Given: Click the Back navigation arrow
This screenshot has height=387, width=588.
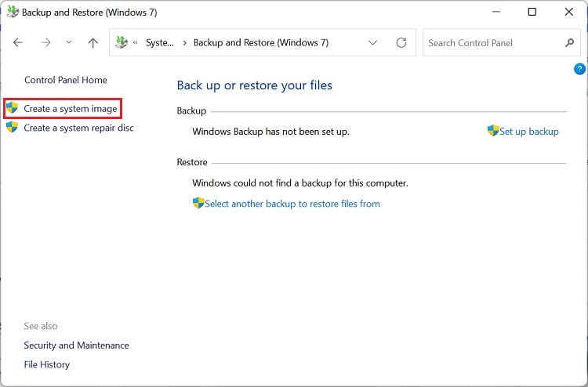Looking at the screenshot, I should 18,43.
